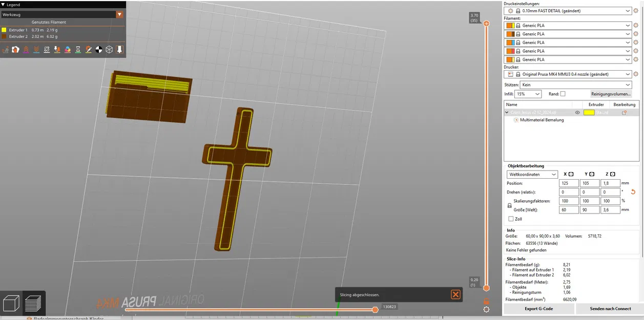This screenshot has height=320, width=644.
Task: Click vertical layer slider lower thumb
Action: click(486, 288)
